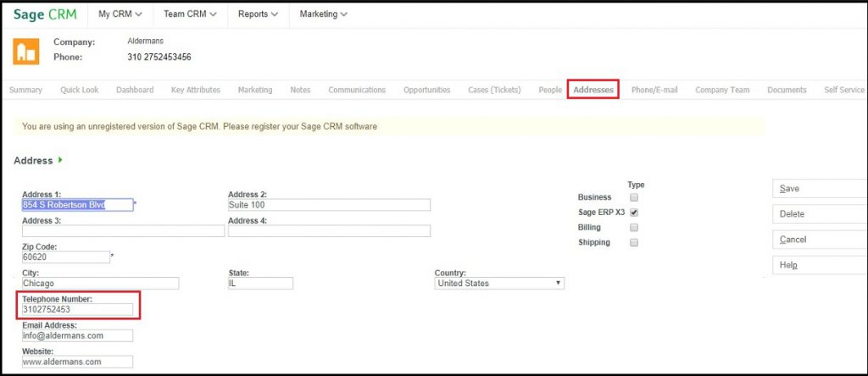Open the Documents tab
This screenshot has height=376, width=868.
point(787,90)
